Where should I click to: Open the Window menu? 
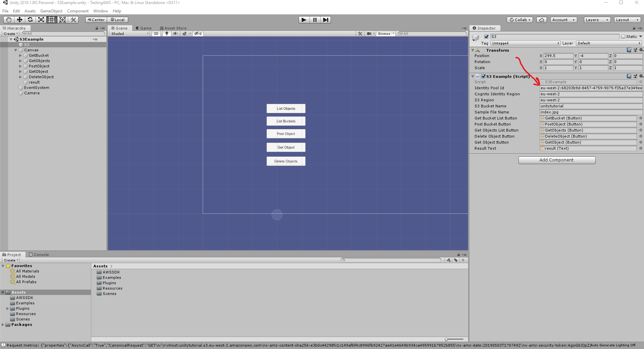coord(101,11)
